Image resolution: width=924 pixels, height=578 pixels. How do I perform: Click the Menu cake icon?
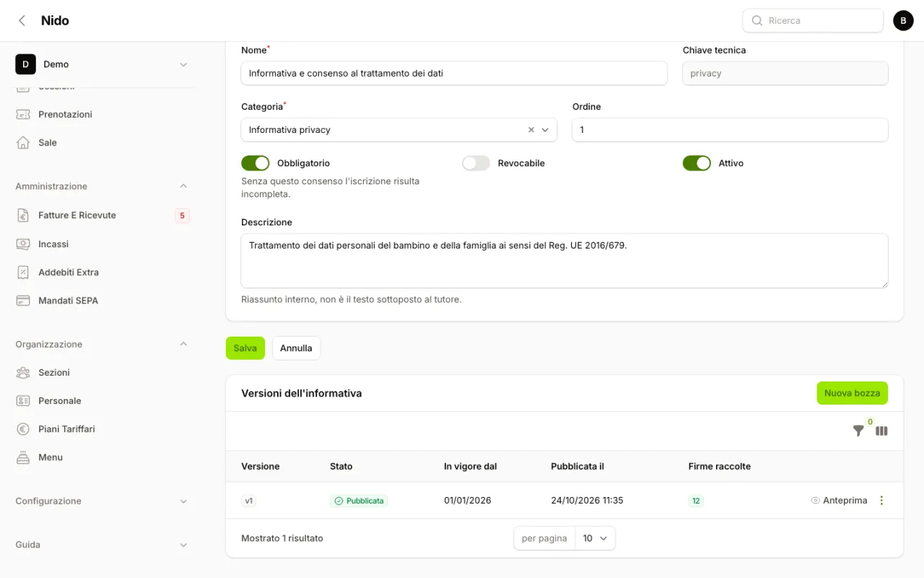tap(23, 457)
